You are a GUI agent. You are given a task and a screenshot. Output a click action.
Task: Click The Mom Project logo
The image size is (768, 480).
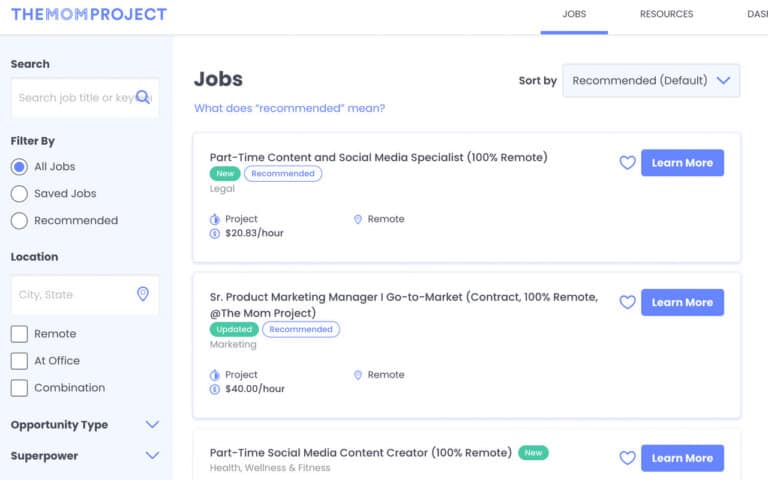[89, 14]
